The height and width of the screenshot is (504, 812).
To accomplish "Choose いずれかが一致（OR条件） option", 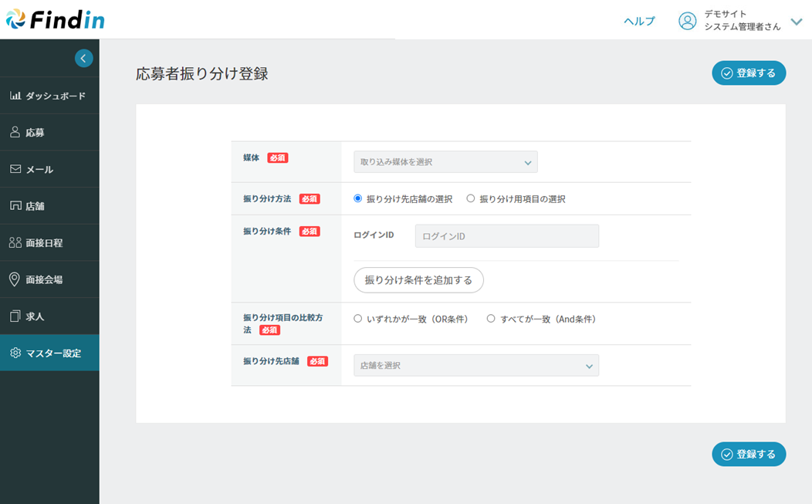I will [x=357, y=318].
